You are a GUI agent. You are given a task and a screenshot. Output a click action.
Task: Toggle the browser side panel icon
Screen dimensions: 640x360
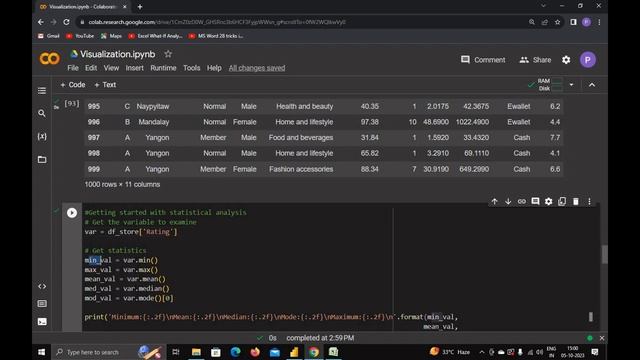tap(573, 22)
